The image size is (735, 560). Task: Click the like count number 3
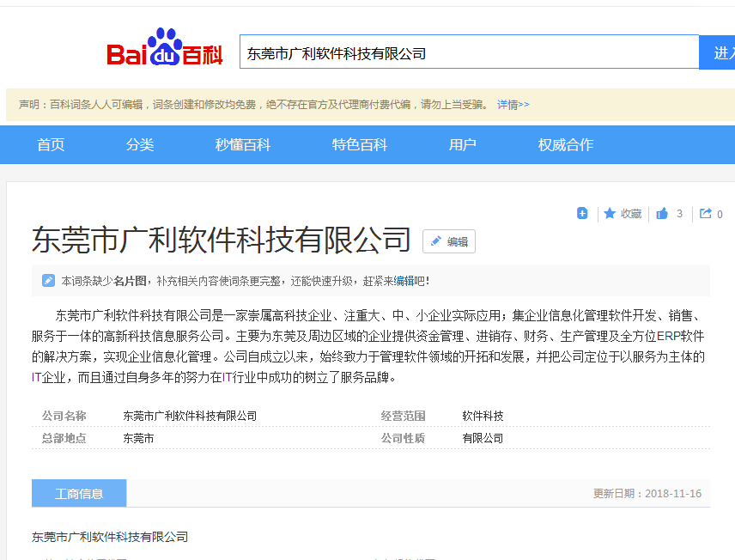coord(679,214)
